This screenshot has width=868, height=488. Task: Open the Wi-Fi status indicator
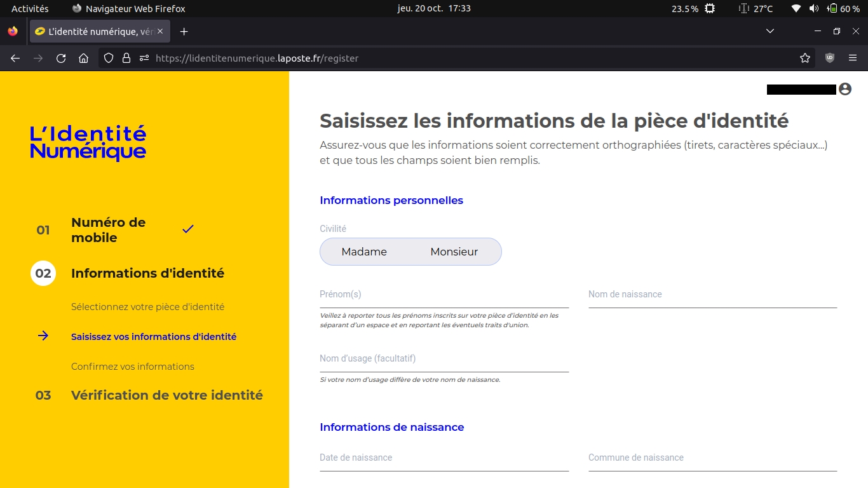796,9
